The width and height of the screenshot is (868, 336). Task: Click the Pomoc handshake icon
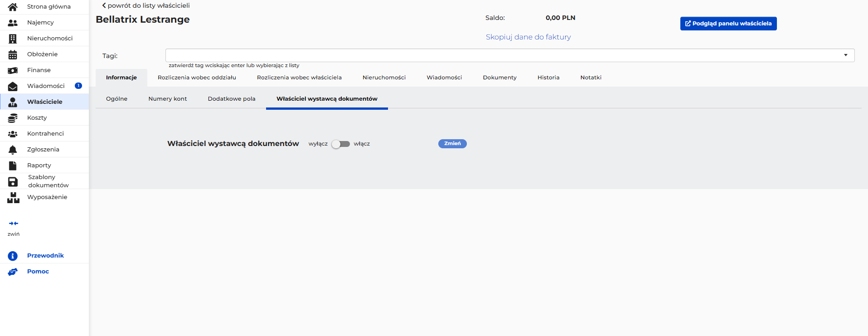point(13,272)
